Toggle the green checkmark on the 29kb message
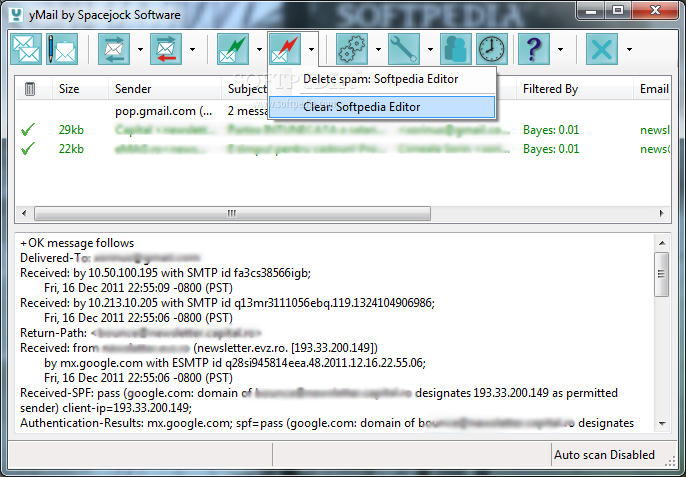 pyautogui.click(x=28, y=130)
